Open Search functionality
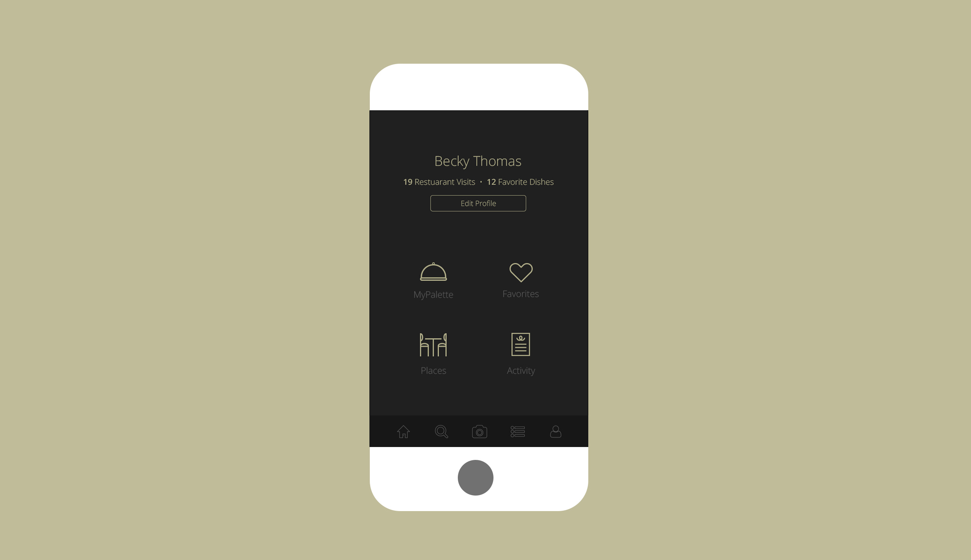The width and height of the screenshot is (971, 560). coord(442,432)
